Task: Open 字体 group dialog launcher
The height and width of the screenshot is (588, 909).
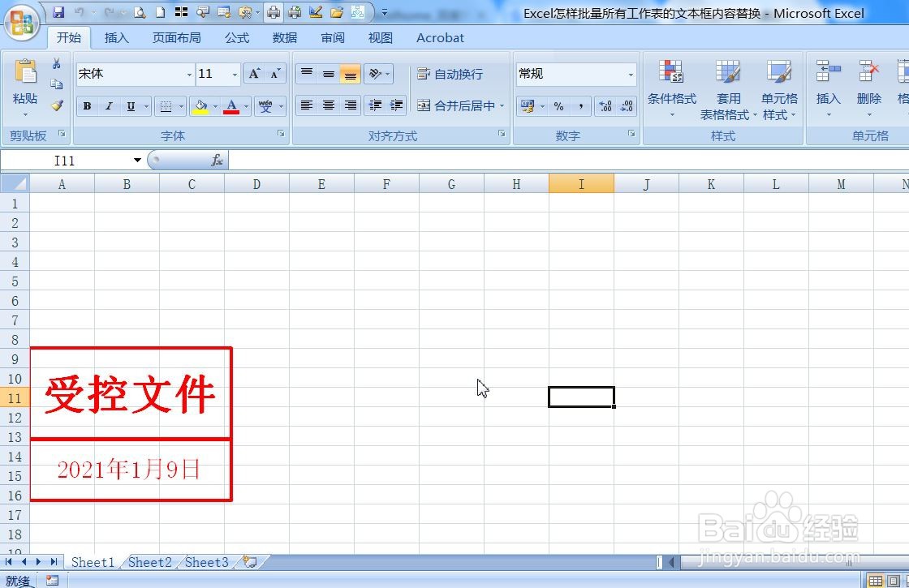Action: (x=281, y=134)
